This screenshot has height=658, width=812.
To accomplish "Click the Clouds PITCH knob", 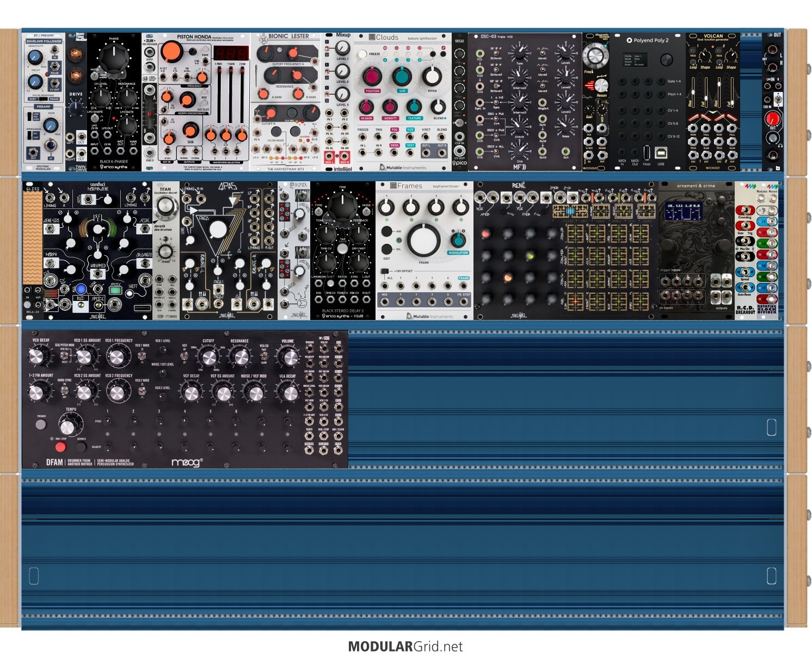I will [x=432, y=76].
